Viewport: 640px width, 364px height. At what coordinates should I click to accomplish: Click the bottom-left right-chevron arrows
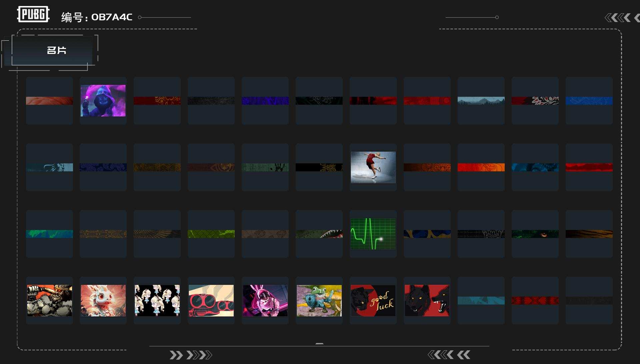(x=190, y=355)
